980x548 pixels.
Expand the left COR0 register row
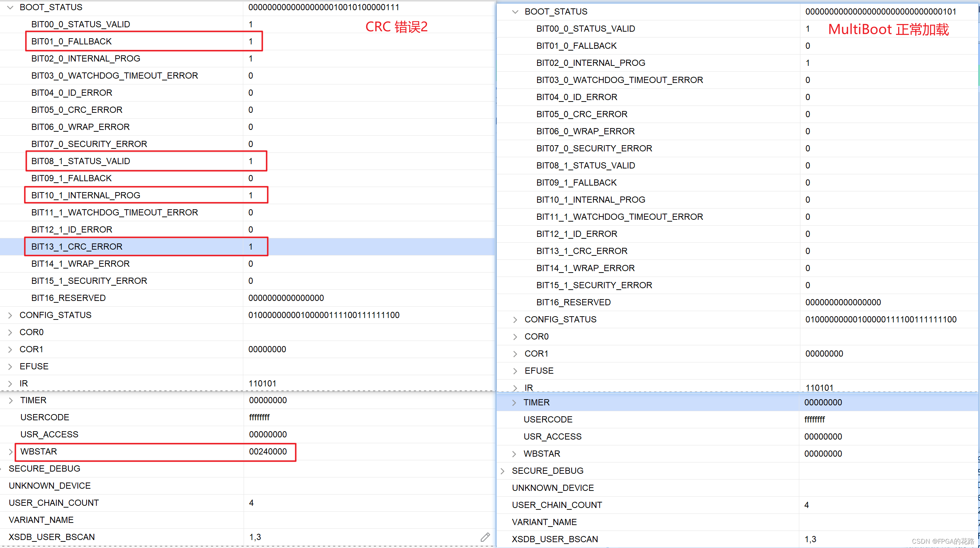(10, 332)
